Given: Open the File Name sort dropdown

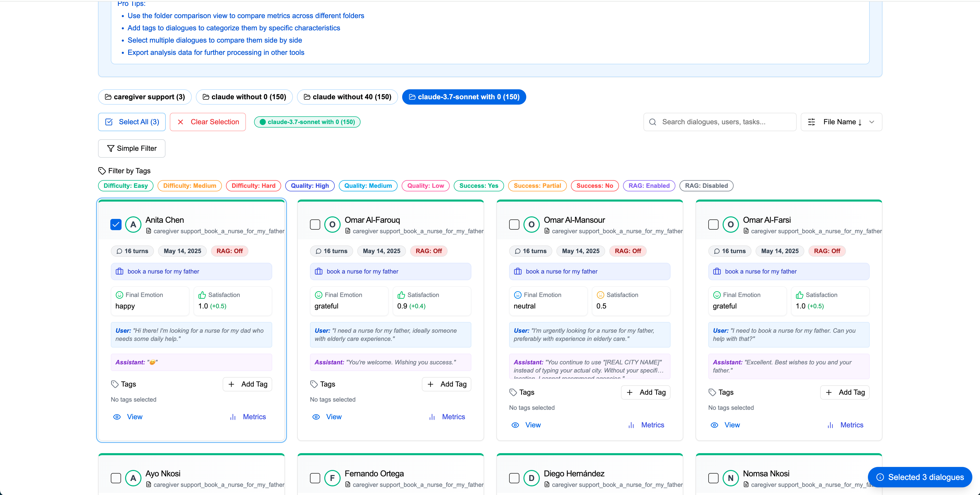Looking at the screenshot, I should click(x=841, y=122).
